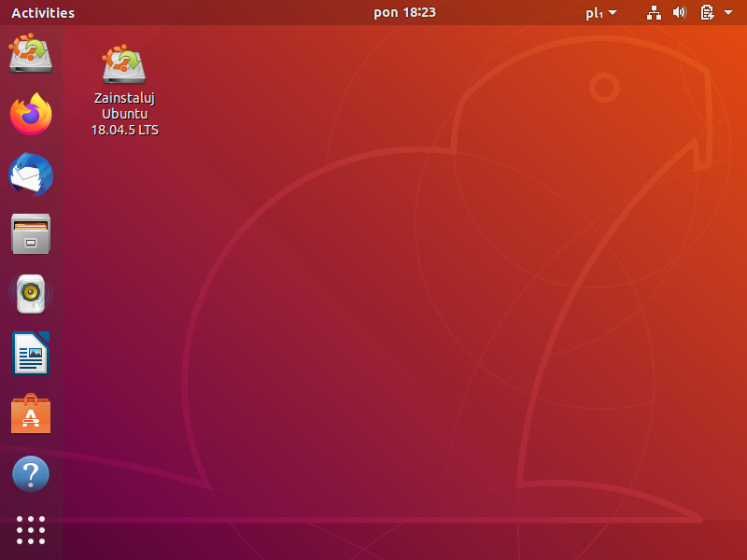Launch Rhythmbox music player
The height and width of the screenshot is (560, 747).
click(x=31, y=294)
